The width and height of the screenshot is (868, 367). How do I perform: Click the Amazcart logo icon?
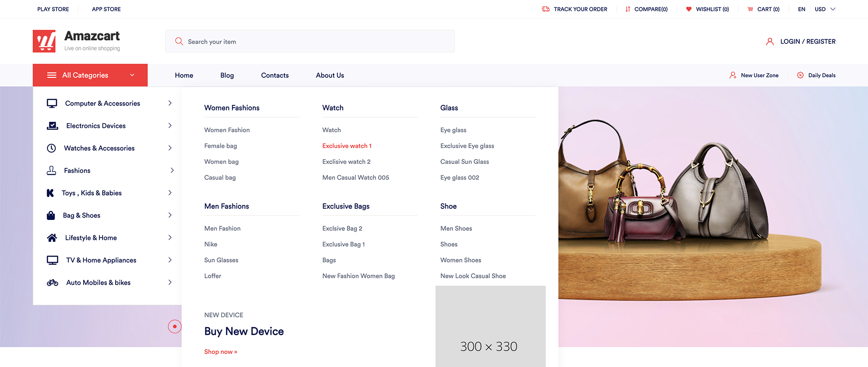pyautogui.click(x=44, y=41)
